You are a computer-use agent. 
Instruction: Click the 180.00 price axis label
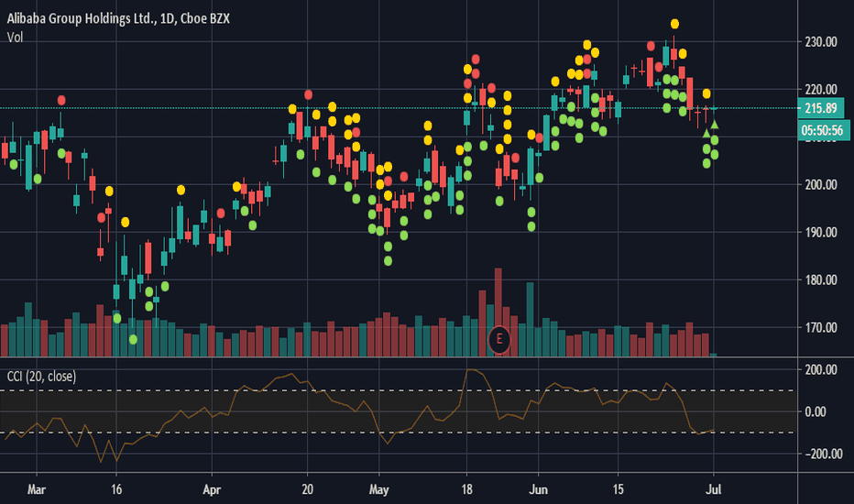821,280
